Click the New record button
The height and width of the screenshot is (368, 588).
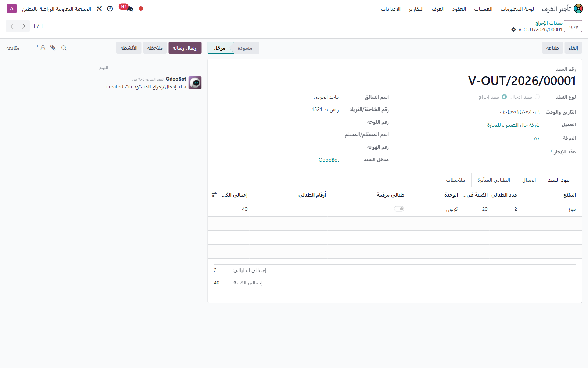pyautogui.click(x=573, y=26)
